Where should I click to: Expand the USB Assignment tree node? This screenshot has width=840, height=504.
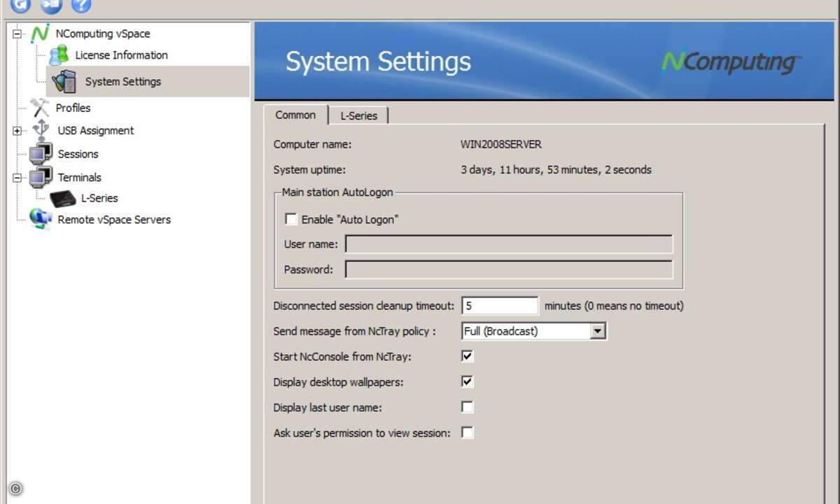point(17,131)
